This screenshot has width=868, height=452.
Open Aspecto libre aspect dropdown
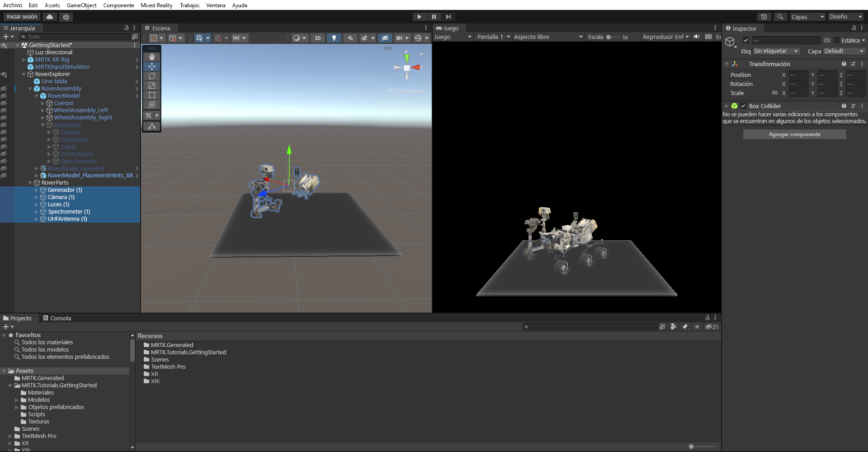click(548, 37)
